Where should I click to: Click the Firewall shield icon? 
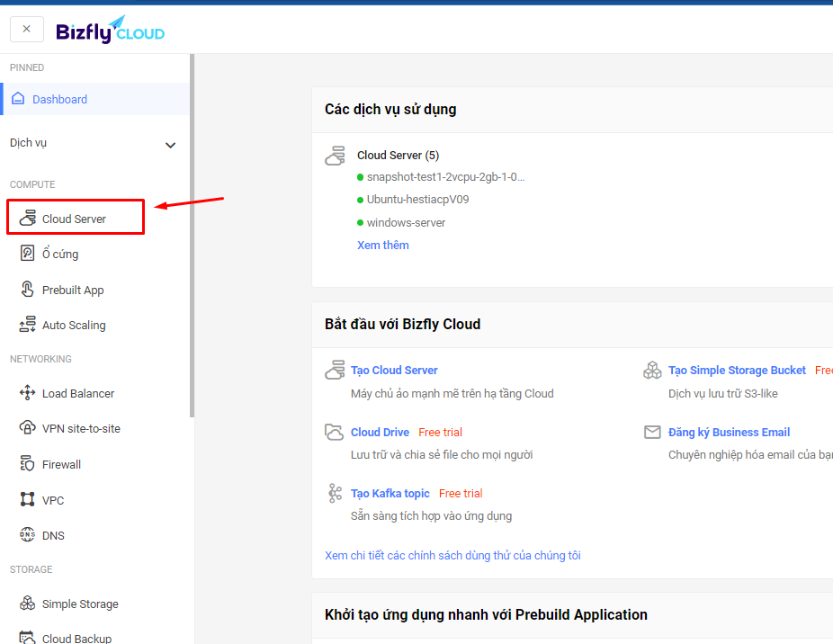tap(27, 463)
